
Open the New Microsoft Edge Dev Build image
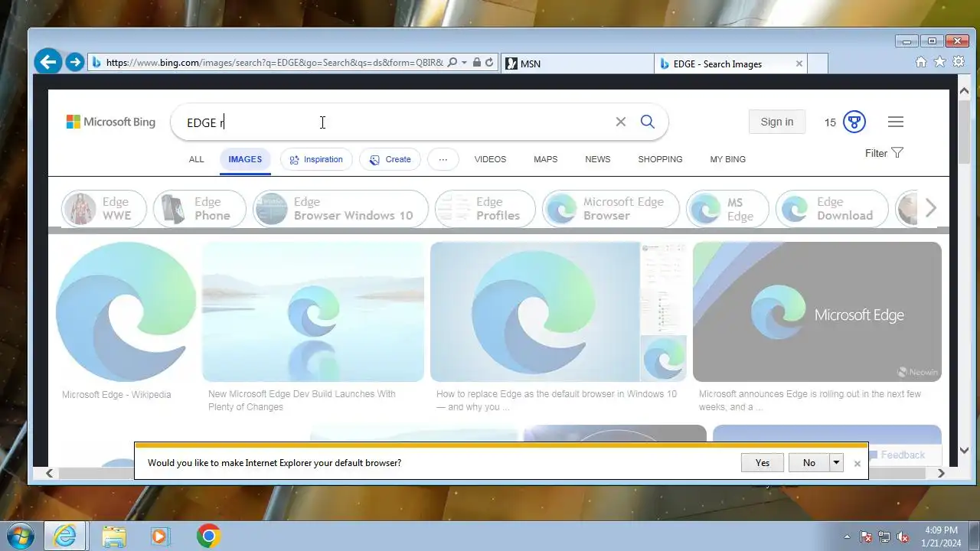pos(313,311)
